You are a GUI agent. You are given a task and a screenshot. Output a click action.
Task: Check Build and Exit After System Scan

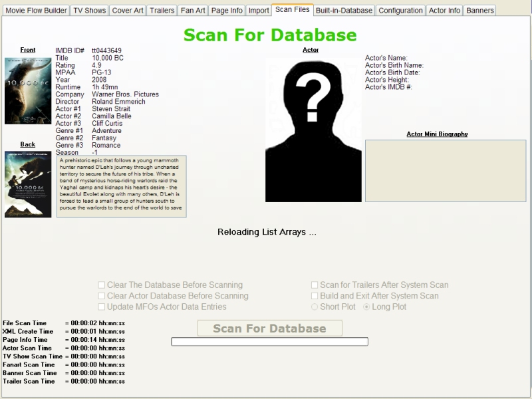pos(315,296)
